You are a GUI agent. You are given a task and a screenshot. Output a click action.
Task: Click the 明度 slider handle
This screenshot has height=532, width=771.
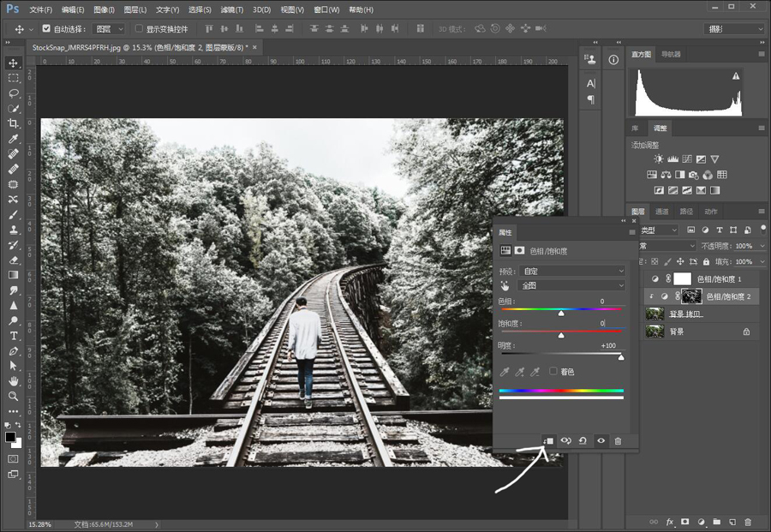(x=621, y=357)
